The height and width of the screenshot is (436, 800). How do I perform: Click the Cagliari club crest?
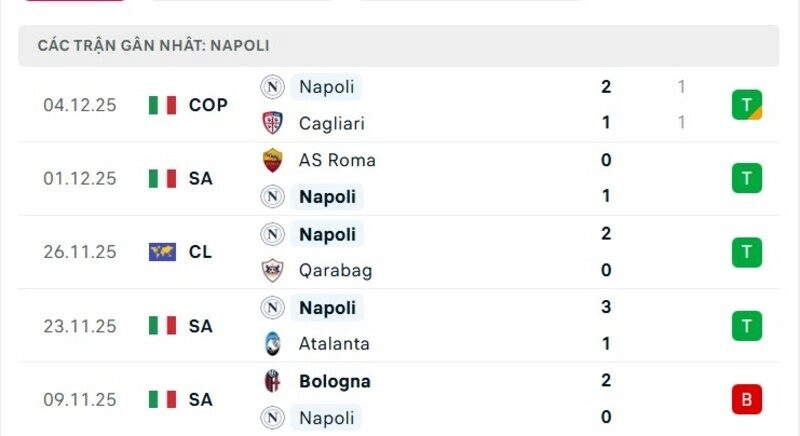tap(272, 123)
